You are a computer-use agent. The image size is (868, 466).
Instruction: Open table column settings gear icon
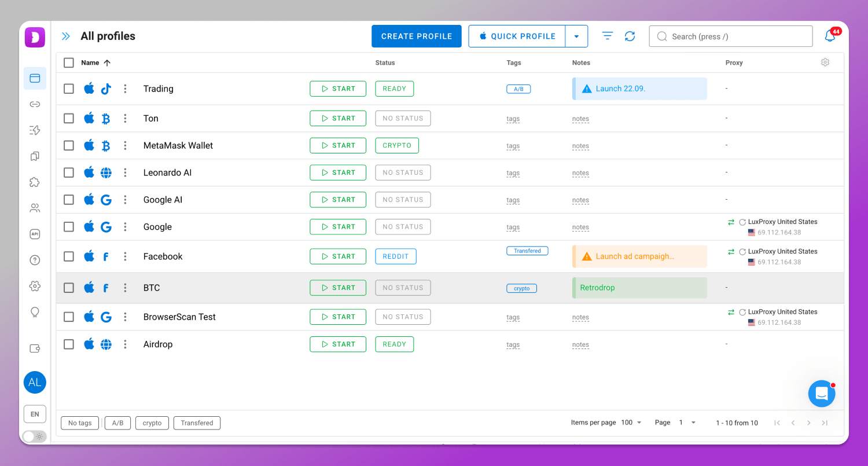coord(825,63)
